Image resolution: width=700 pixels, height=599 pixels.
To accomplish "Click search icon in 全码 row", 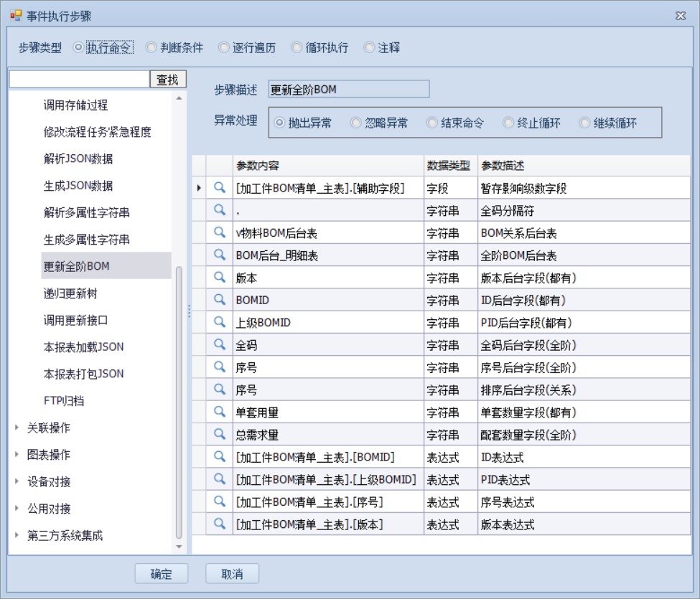I will pyautogui.click(x=220, y=344).
